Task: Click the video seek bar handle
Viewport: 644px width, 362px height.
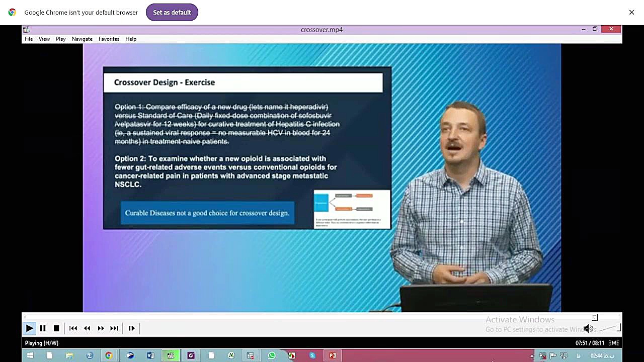Action: tap(595, 317)
